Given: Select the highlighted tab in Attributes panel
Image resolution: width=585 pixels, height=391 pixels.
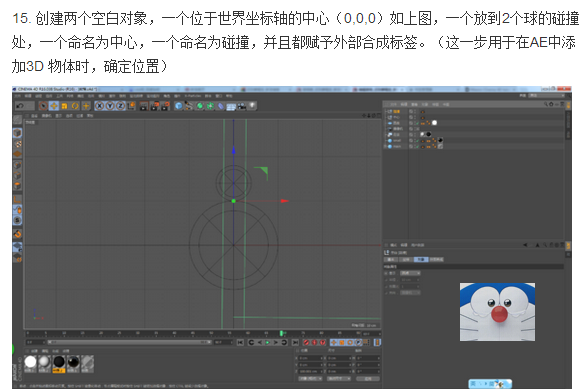Looking at the screenshot, I should tap(421, 259).
